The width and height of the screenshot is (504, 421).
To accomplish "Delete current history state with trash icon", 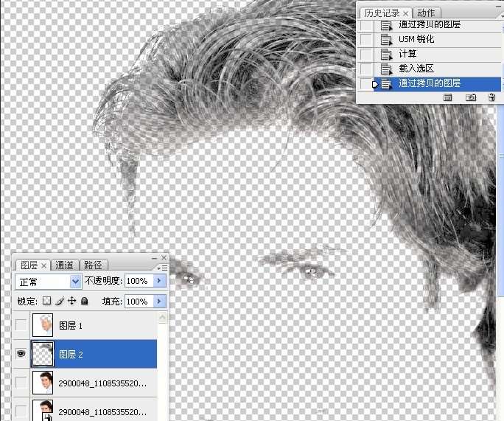I will click(491, 97).
